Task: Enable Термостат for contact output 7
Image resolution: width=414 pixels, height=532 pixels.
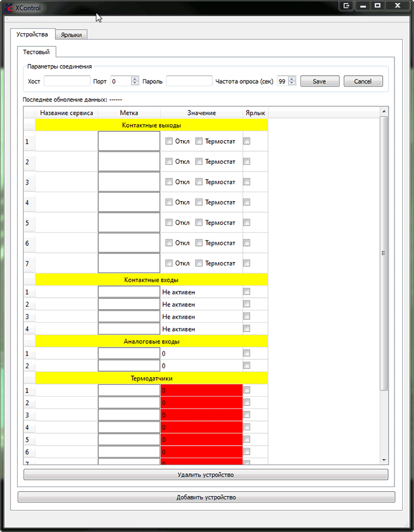Action: [199, 263]
